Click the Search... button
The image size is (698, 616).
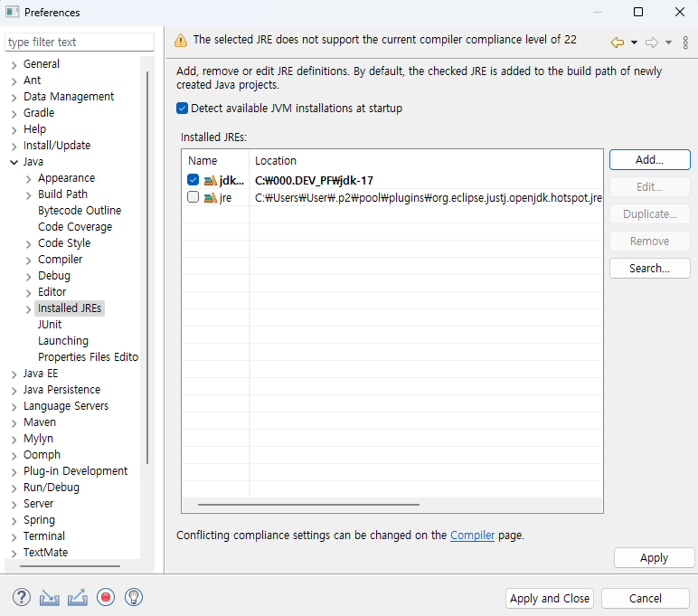click(x=649, y=268)
